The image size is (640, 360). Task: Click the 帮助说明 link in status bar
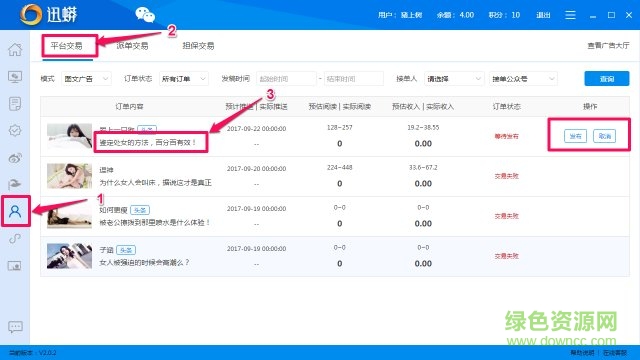(582, 353)
